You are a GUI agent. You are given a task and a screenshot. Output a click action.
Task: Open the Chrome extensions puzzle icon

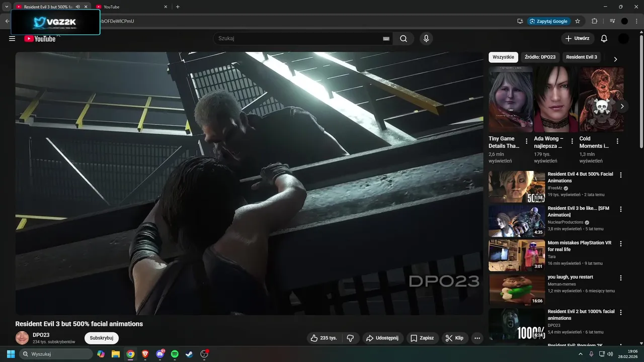point(594,21)
